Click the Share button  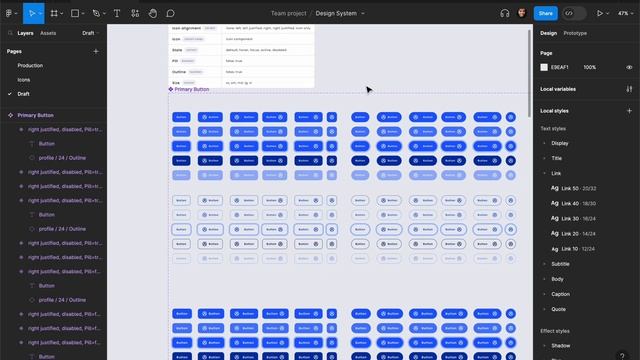pos(545,13)
